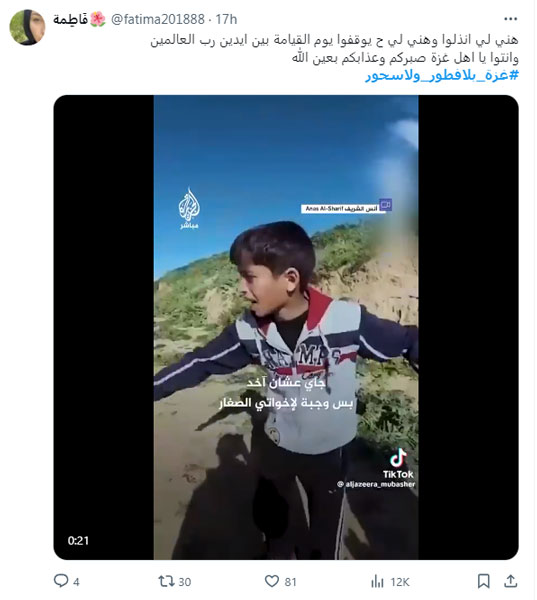Click the 81 likes count
Viewport: 537px width, 600px height.
pos(291,582)
